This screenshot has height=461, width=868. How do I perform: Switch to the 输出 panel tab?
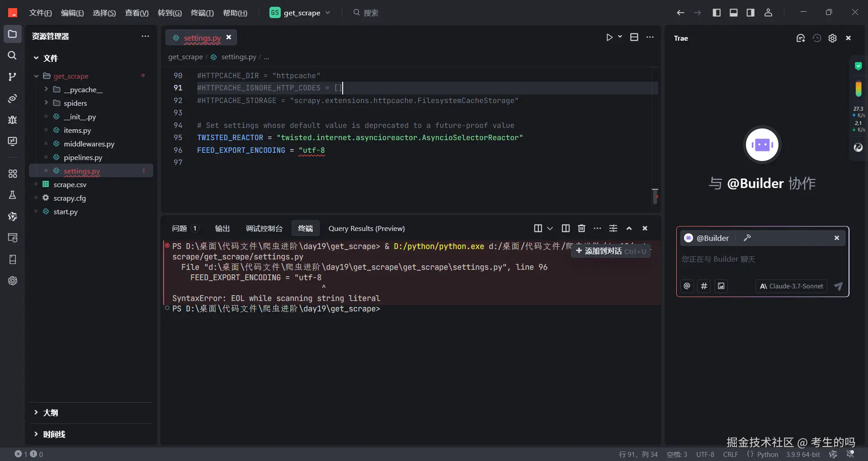pyautogui.click(x=222, y=228)
